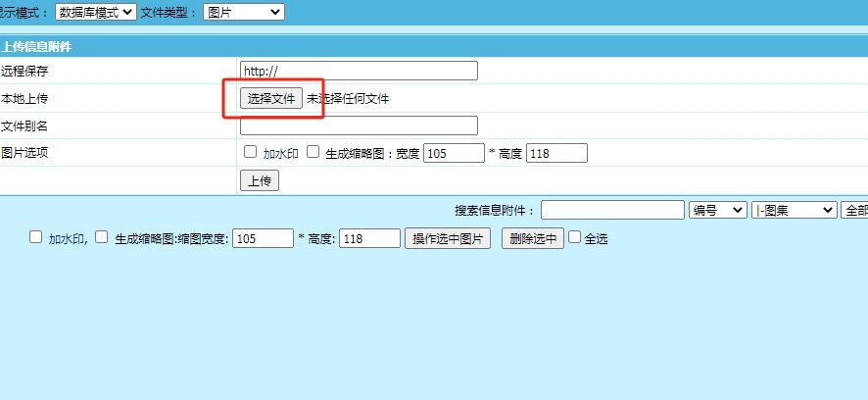Enable 生成缩略图 checkbox in 图片选项 row
Viewport: 868px width, 400px height.
pyautogui.click(x=313, y=152)
